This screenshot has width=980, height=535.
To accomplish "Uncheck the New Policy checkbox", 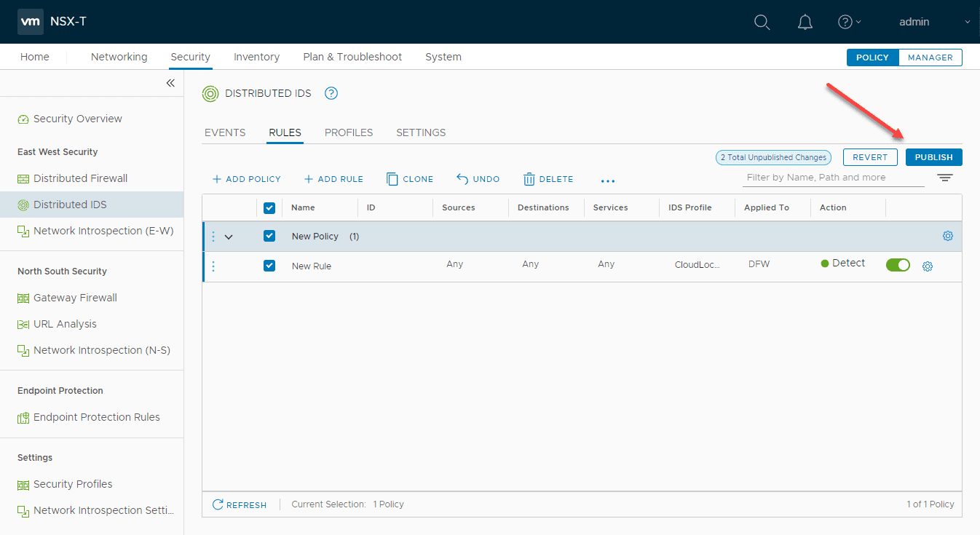I will [269, 236].
